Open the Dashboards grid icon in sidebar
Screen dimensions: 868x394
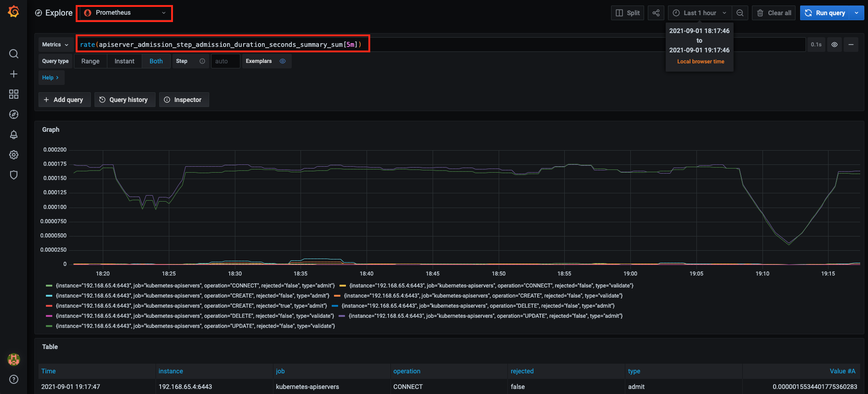point(14,94)
